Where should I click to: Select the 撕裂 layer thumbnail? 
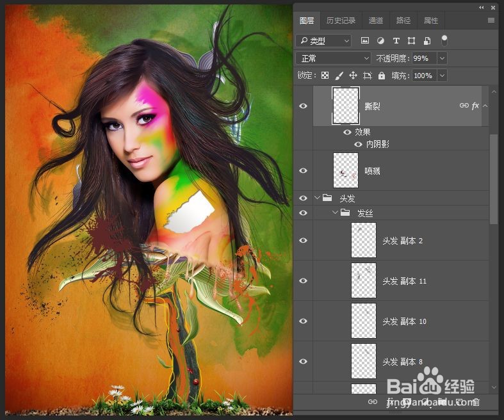tap(346, 106)
